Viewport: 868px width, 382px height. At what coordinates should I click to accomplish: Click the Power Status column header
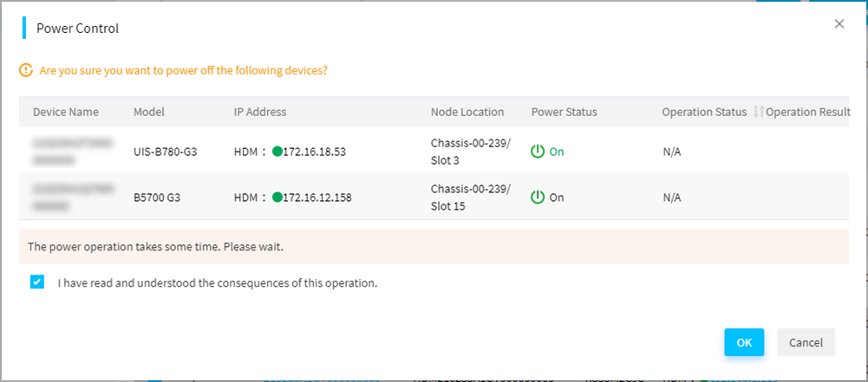coord(565,113)
